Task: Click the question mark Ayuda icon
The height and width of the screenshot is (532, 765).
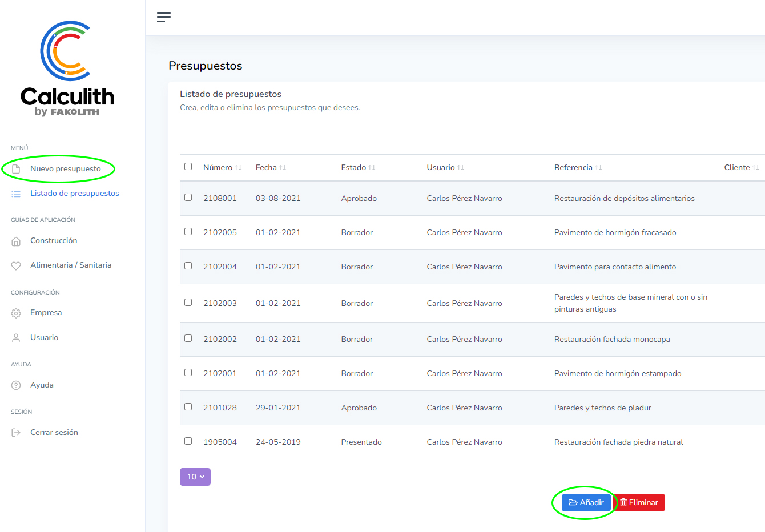Action: (x=16, y=385)
